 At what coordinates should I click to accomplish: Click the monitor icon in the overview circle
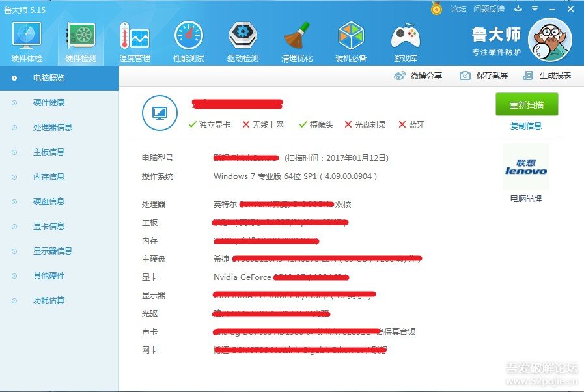160,113
